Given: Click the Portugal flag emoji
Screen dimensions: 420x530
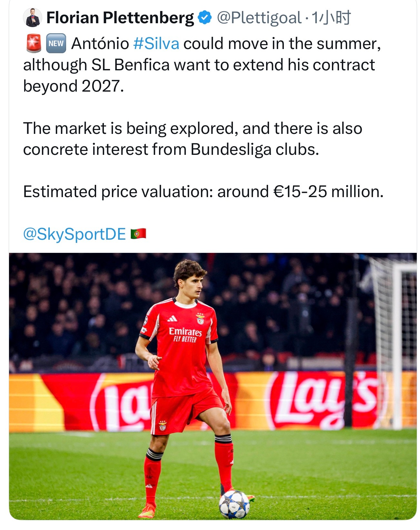Looking at the screenshot, I should click(138, 234).
